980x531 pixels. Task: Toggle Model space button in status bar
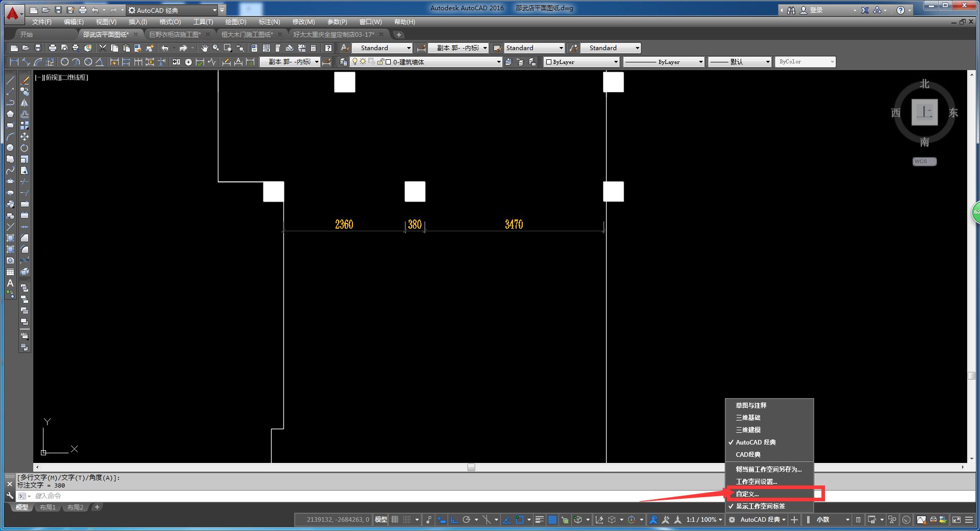coord(381,520)
